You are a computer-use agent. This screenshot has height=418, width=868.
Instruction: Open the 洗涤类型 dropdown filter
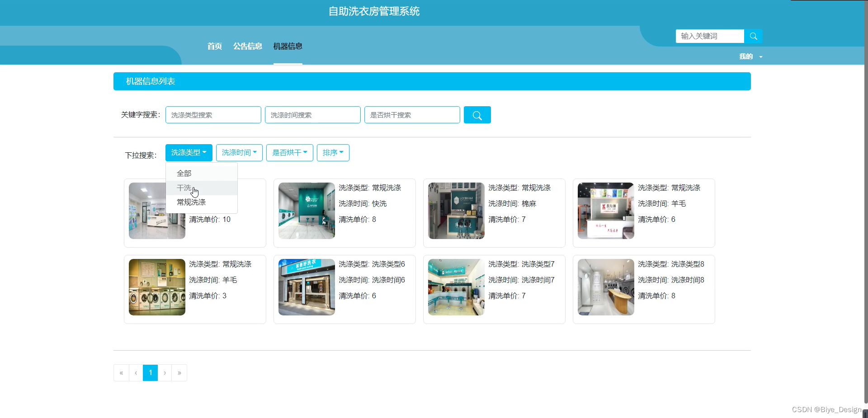pos(189,153)
